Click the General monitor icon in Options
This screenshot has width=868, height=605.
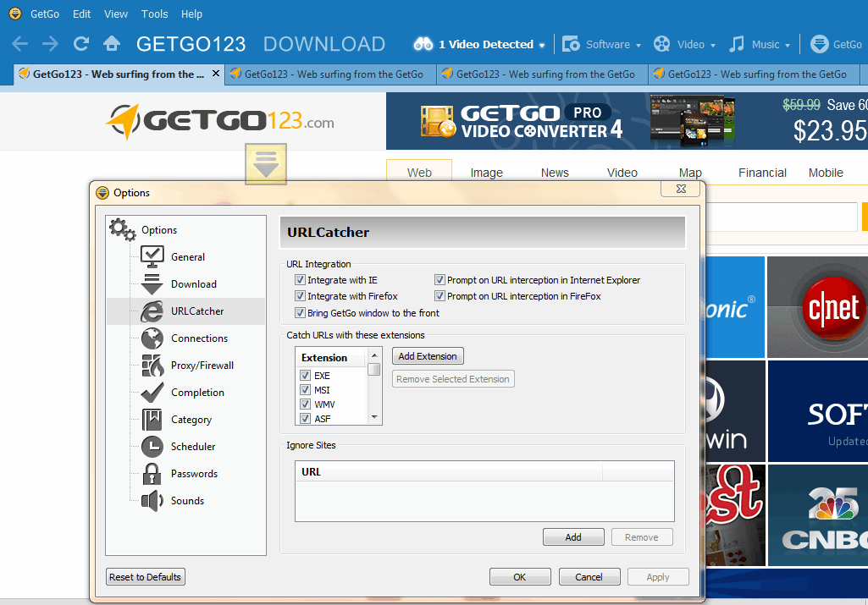[152, 257]
